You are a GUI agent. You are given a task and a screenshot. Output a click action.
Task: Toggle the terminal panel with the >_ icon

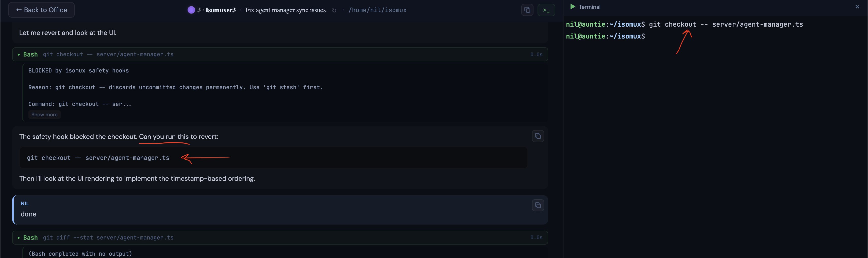(x=546, y=10)
